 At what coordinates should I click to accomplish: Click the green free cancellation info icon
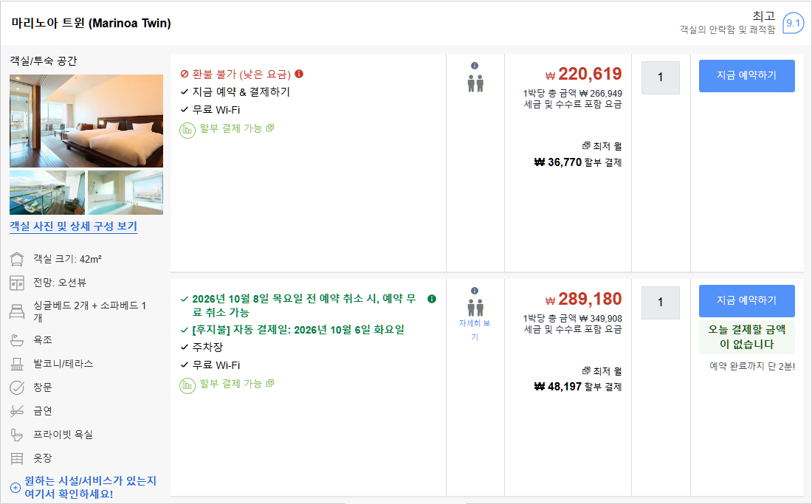coord(432,299)
